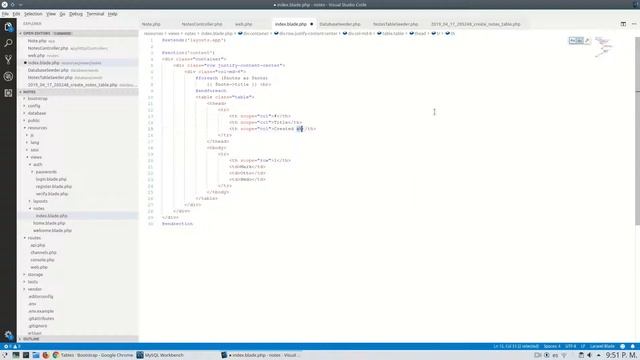640x360 pixels.
Task: Show hidden system tray icons arrow
Action: click(x=598, y=355)
